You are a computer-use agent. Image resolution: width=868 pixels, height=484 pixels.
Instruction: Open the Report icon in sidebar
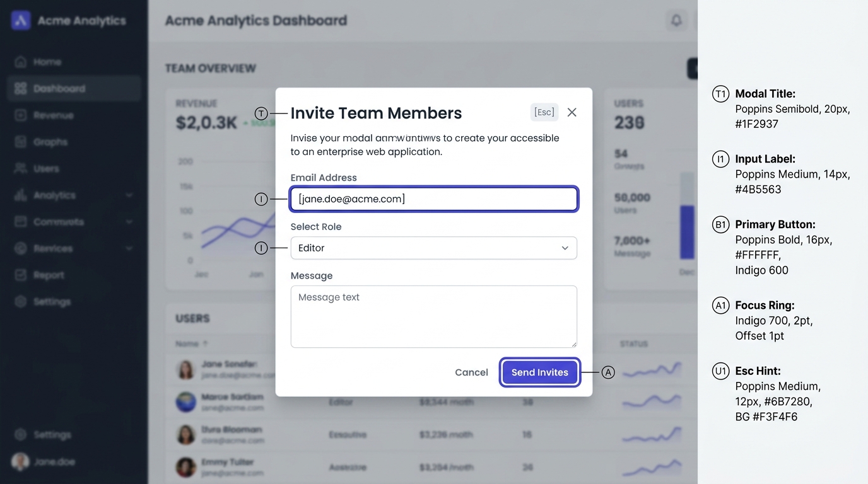click(21, 275)
